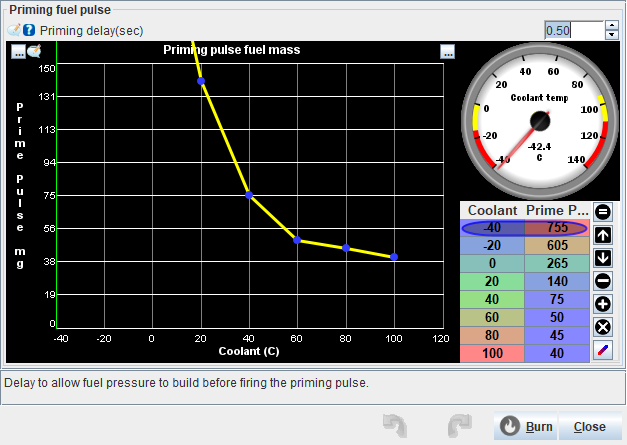The image size is (627, 445).
Task: Click the minus decrease value icon
Action: tap(603, 281)
